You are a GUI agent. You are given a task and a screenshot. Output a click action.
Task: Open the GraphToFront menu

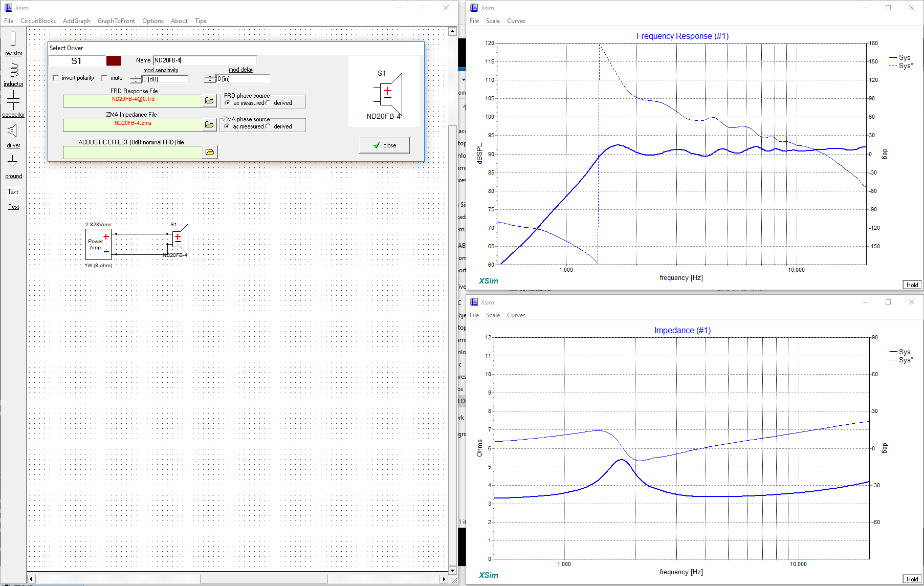tap(116, 21)
